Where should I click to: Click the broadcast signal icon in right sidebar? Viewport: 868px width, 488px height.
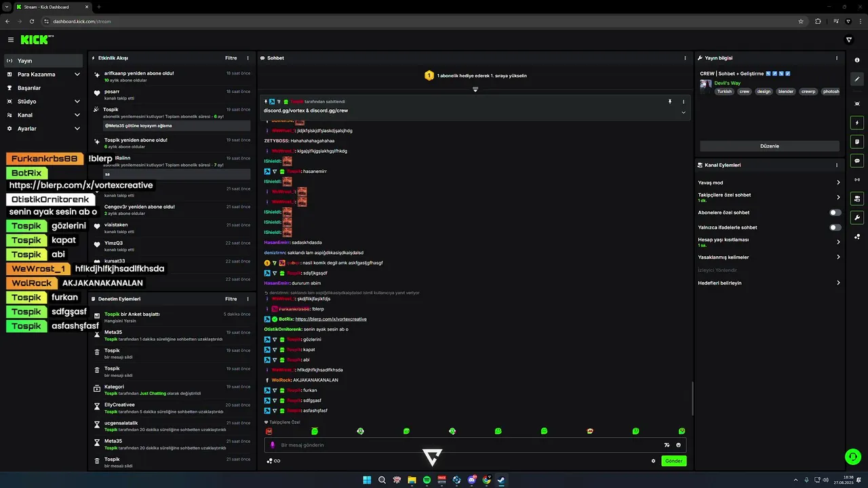pos(857,180)
